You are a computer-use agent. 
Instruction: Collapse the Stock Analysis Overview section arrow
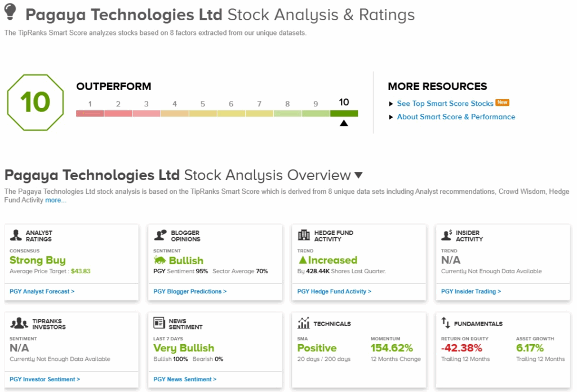(x=359, y=175)
